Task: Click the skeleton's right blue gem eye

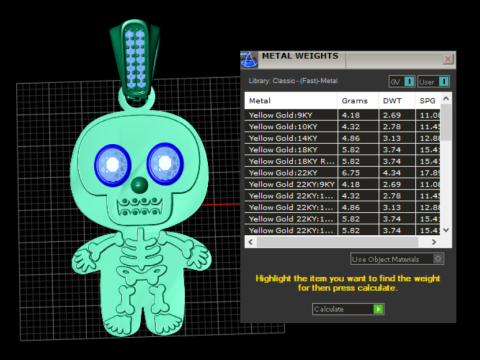Action: click(x=165, y=163)
